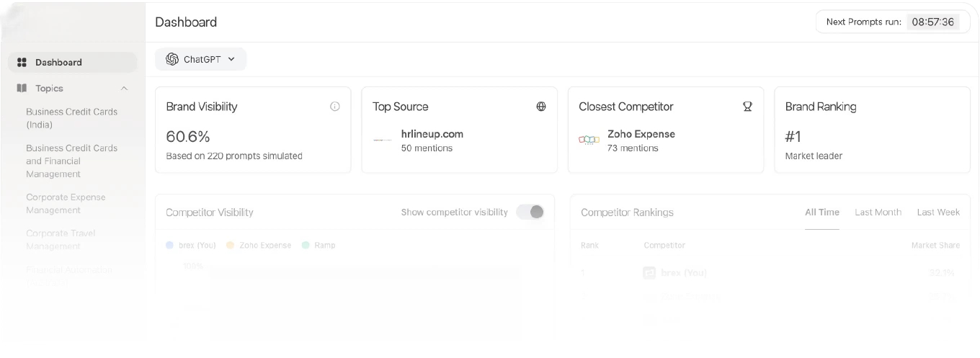Click the Next Prompts run timer
980x358 pixels.
(932, 22)
